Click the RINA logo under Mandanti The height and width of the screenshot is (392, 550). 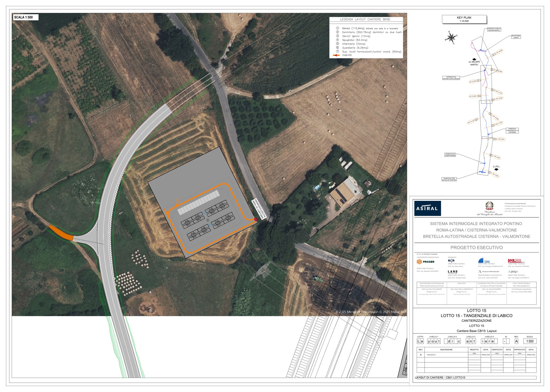(x=451, y=261)
